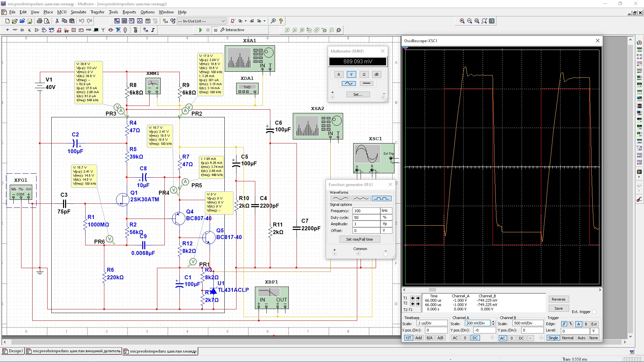Open the Simulate menu
The height and width of the screenshot is (362, 644).
coord(78,12)
